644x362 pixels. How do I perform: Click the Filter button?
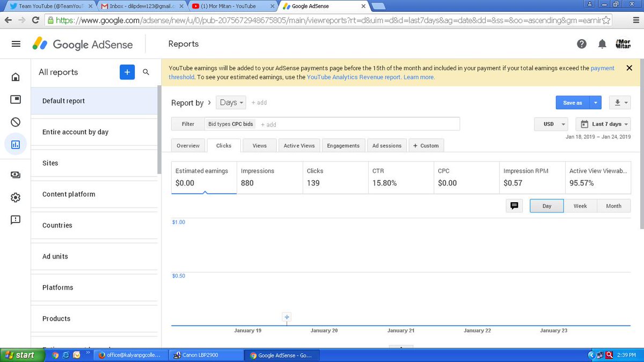click(188, 124)
